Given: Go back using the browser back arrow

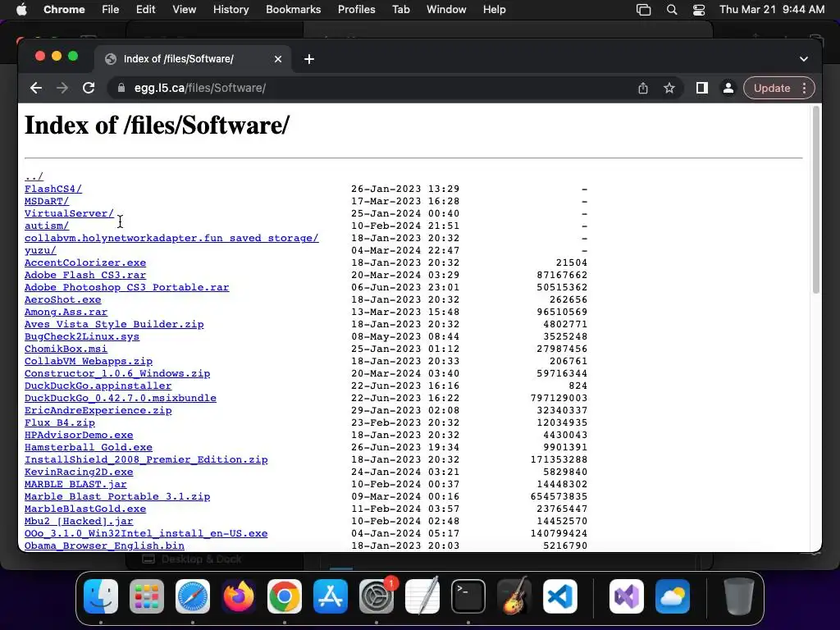Looking at the screenshot, I should point(36,88).
